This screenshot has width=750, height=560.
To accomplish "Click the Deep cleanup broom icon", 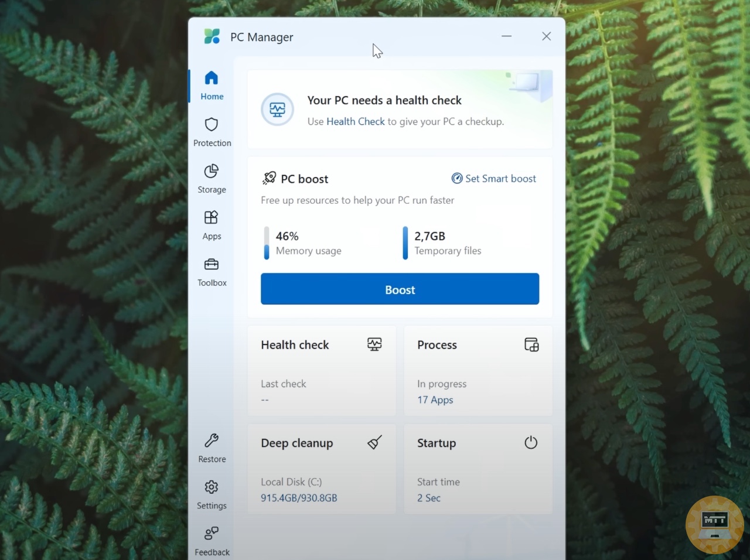I will (x=374, y=442).
